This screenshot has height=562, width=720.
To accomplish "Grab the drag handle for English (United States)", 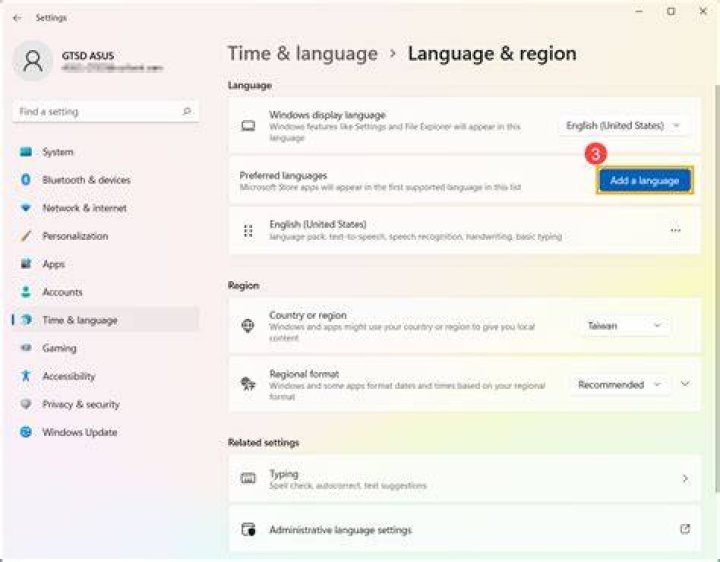I will pos(248,230).
